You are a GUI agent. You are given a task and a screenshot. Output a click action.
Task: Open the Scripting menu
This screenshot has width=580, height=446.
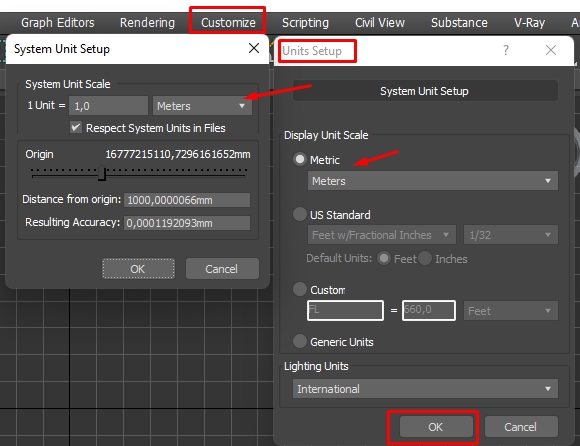pyautogui.click(x=305, y=23)
